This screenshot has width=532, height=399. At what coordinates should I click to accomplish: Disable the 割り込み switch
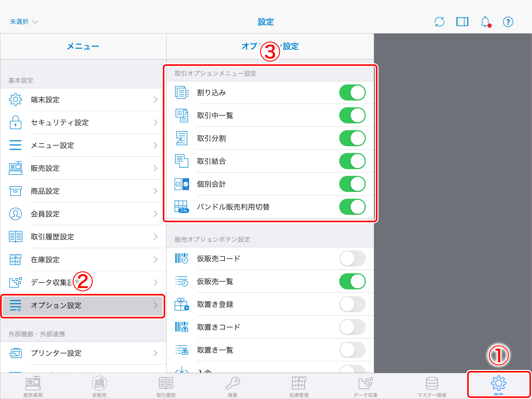pos(352,92)
